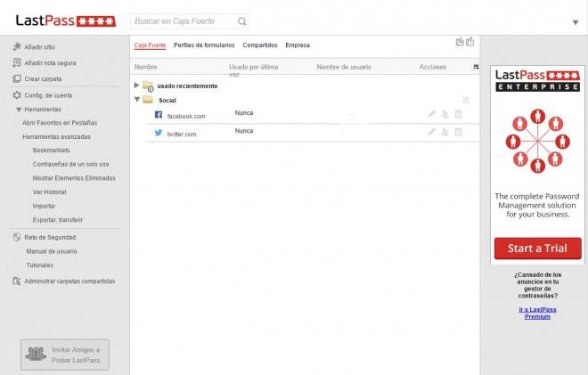This screenshot has height=375, width=588.
Task: Click the Añadir nota segura icon
Action: click(17, 62)
